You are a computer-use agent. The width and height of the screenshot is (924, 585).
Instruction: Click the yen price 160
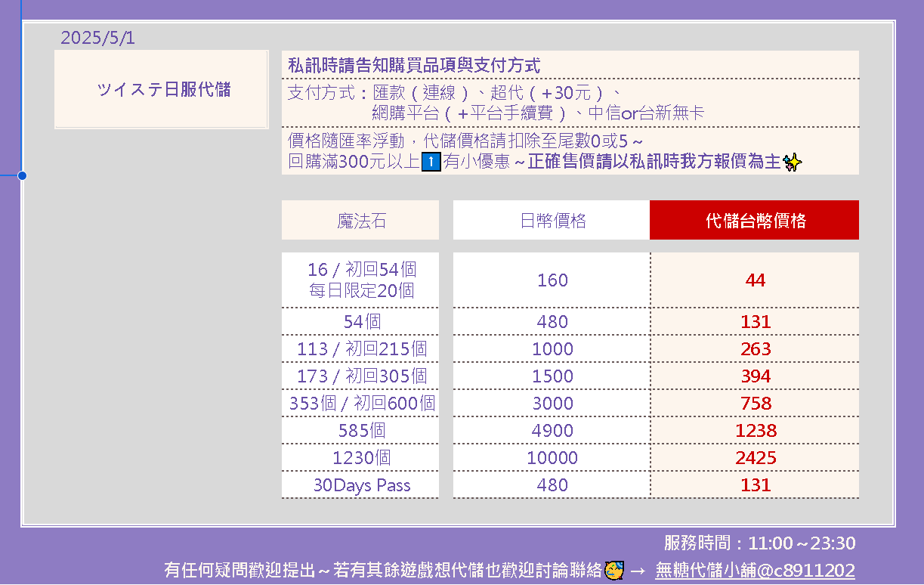(552, 280)
